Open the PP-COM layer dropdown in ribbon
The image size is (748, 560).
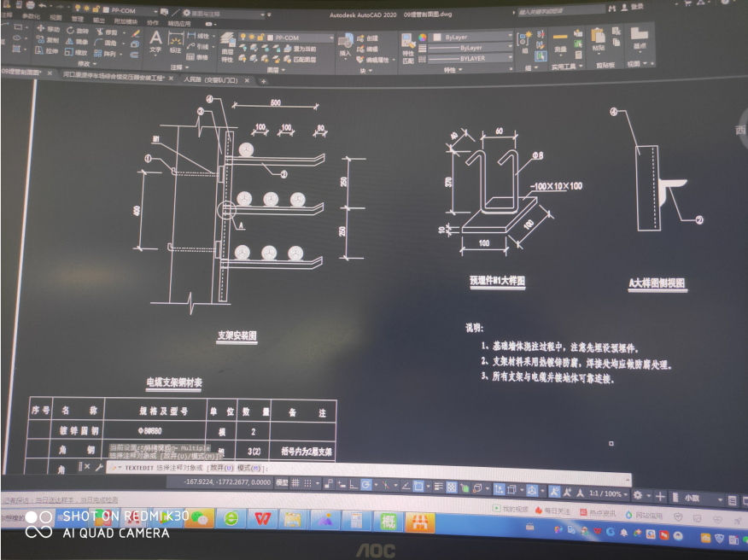click(286, 38)
